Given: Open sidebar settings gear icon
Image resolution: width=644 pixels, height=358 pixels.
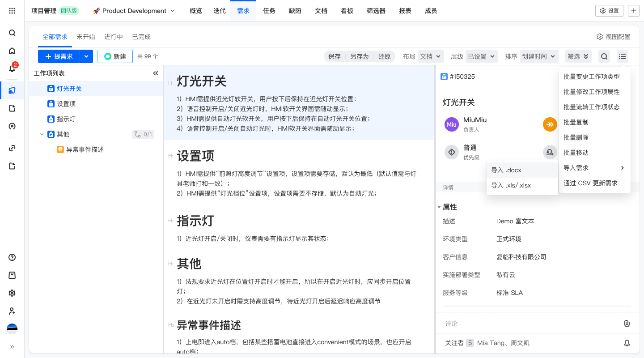Looking at the screenshot, I should point(12,293).
